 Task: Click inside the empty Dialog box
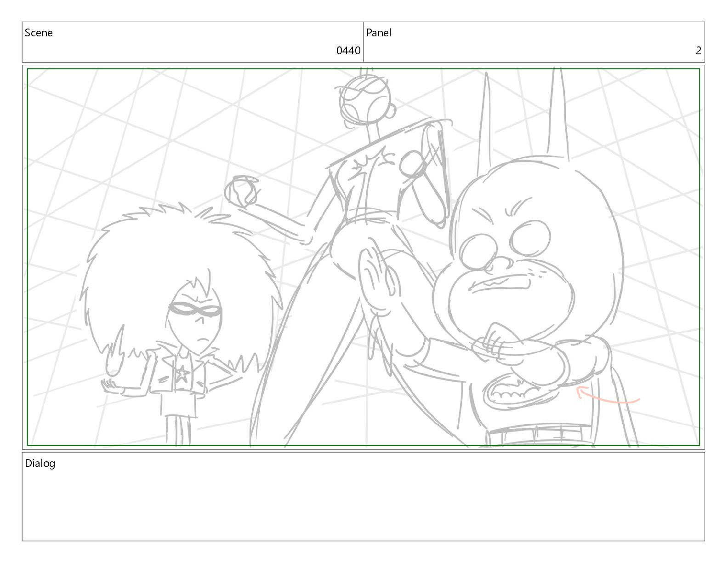[363, 497]
